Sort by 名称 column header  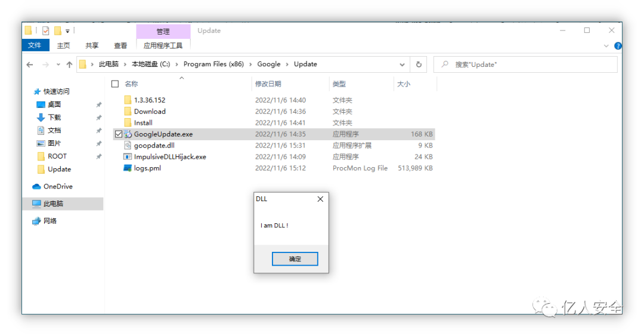(x=131, y=84)
